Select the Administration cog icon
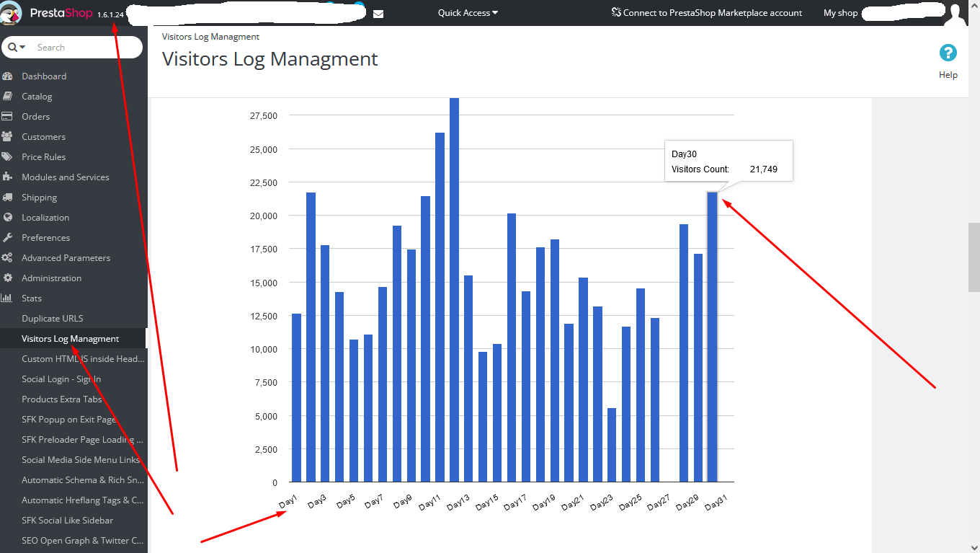The width and height of the screenshot is (980, 553). [x=8, y=278]
